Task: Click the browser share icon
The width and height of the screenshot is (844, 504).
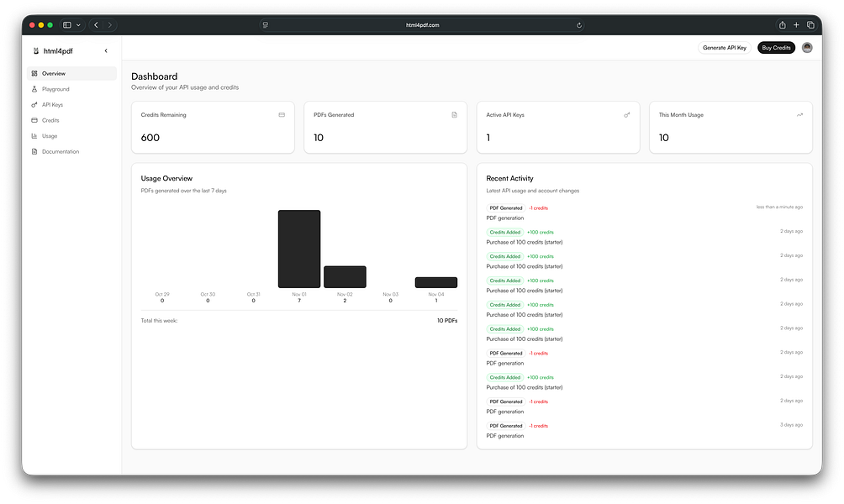Action: point(782,24)
